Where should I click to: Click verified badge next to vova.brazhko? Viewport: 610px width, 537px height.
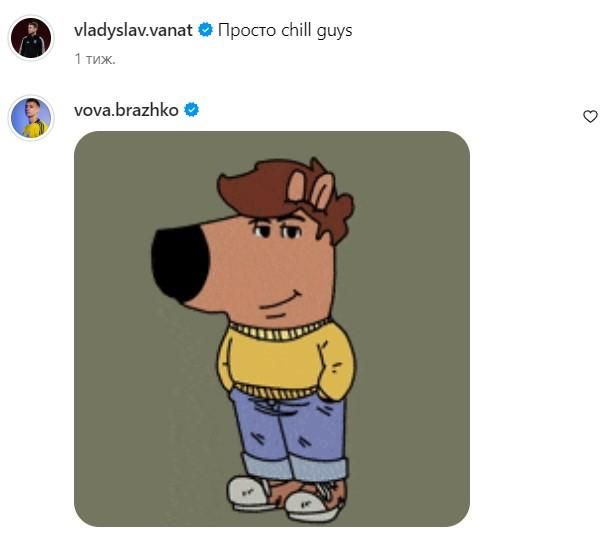[191, 110]
